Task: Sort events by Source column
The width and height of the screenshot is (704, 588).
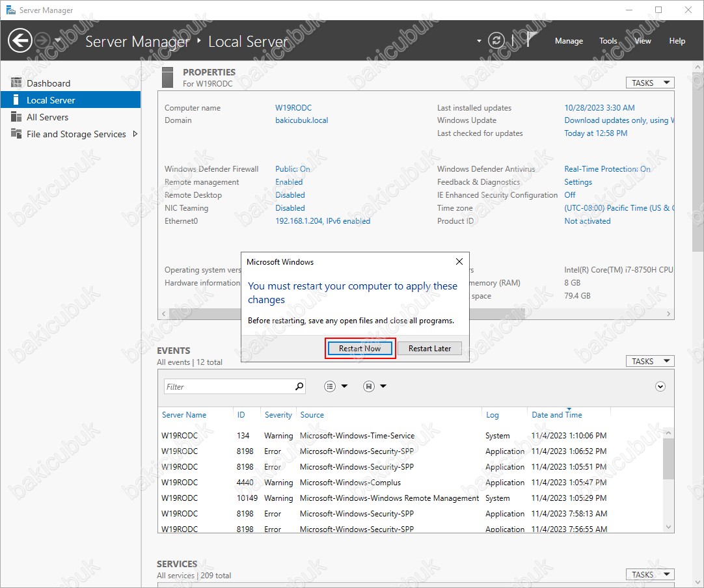Action: coord(312,415)
